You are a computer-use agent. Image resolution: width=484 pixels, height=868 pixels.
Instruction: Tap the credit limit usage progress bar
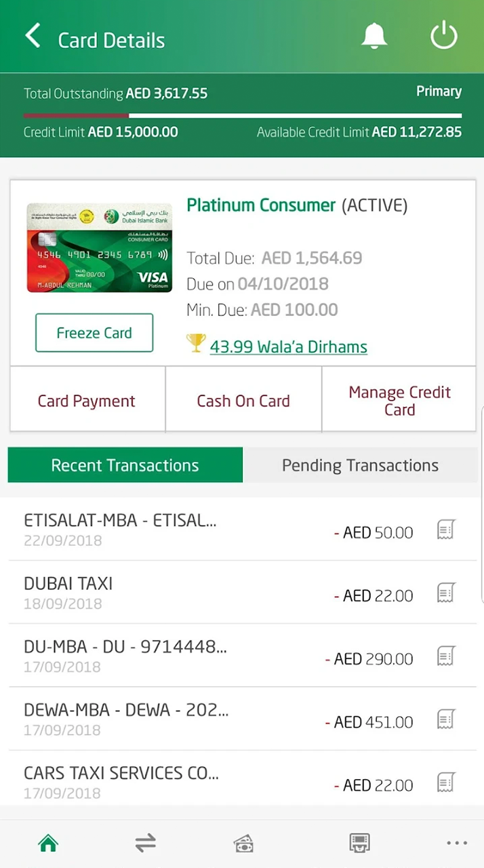(x=242, y=115)
